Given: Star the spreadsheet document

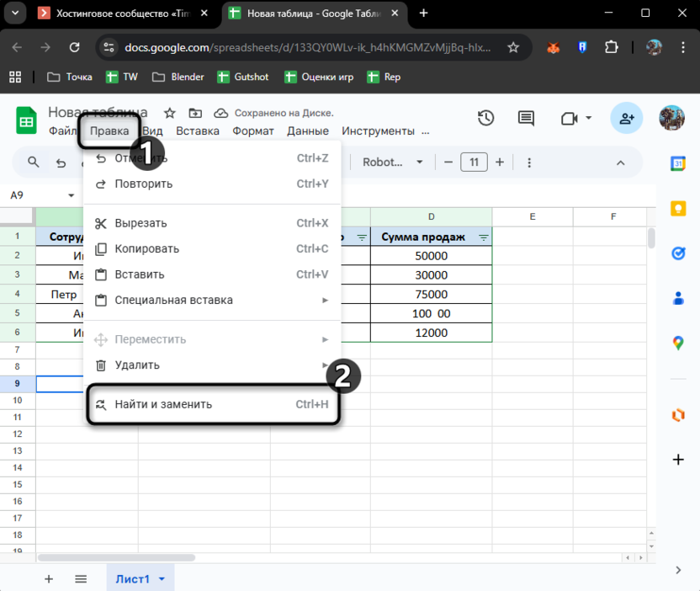Looking at the screenshot, I should pyautogui.click(x=169, y=113).
